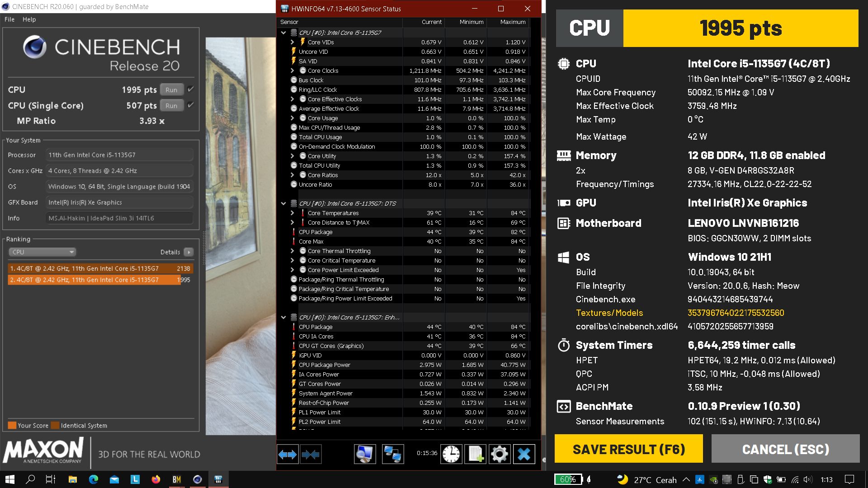Click the Motherboard icon in BenchMate panel
This screenshot has height=488, width=868.
click(x=564, y=223)
